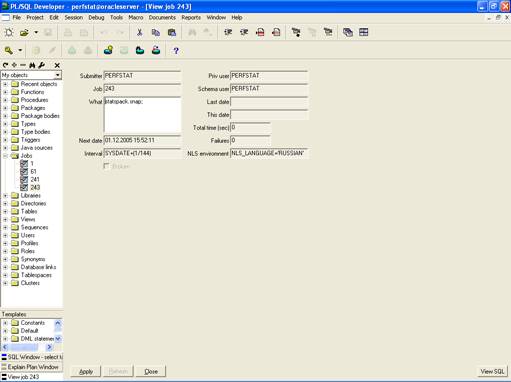The image size is (511, 382).
Task: Open the Session menu
Action: point(74,17)
